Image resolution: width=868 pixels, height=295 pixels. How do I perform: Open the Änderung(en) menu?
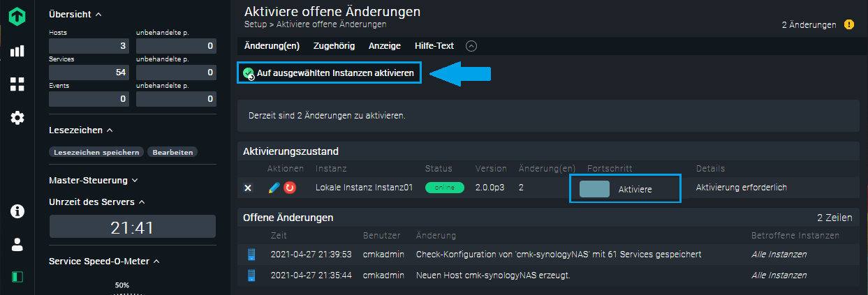tap(272, 46)
